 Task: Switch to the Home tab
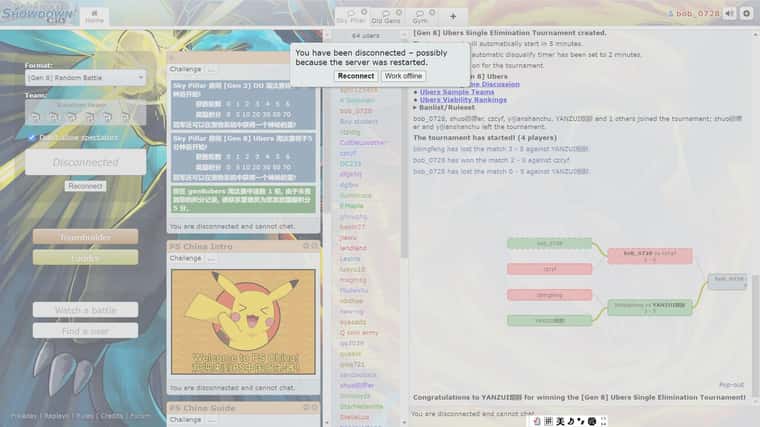(94, 16)
